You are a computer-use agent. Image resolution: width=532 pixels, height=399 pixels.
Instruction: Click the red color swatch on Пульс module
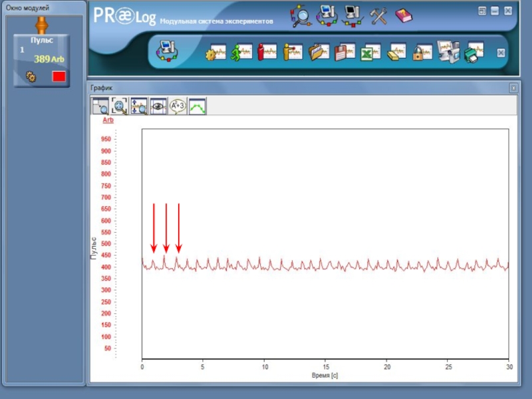pos(59,76)
